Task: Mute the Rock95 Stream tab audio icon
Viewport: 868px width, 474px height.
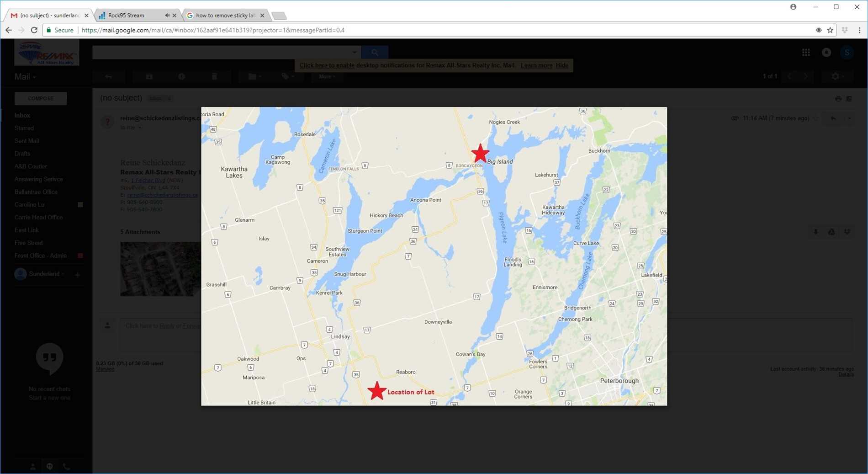Action: (x=167, y=16)
